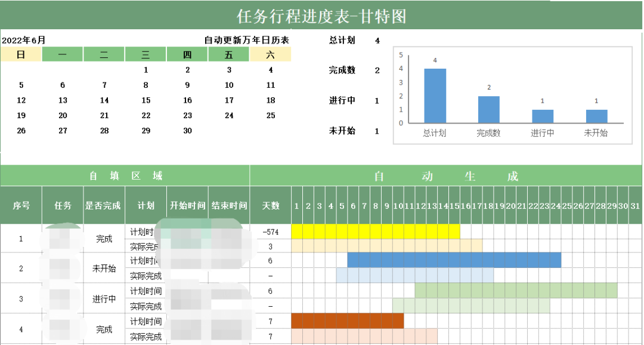Select the 进行中 status cell of task 3
The image size is (644, 345).
(104, 299)
